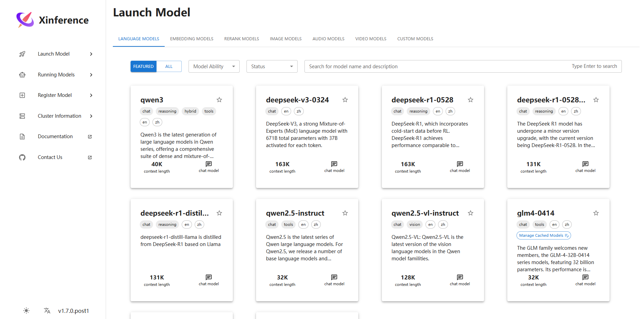Switch to the Audio Models tab

point(328,39)
